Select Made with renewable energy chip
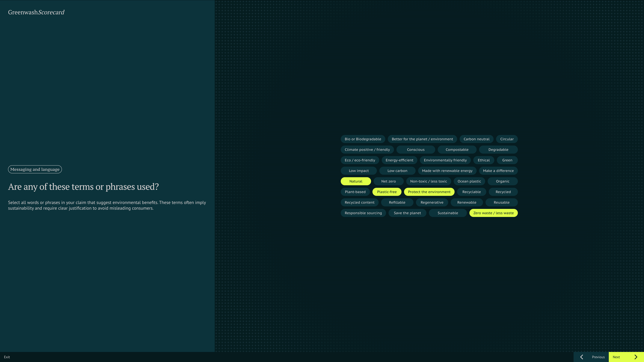 [447, 171]
